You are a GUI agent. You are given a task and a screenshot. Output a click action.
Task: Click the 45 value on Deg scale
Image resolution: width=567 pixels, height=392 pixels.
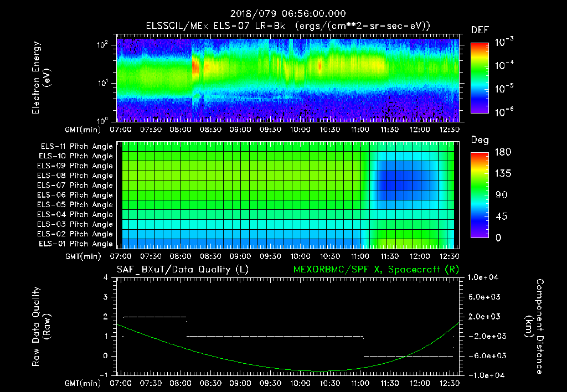(x=503, y=216)
